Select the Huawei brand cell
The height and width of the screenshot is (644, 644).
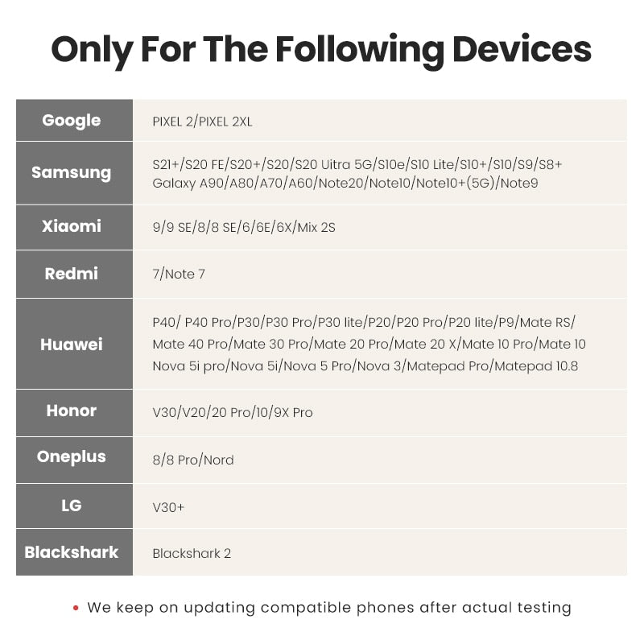click(74, 344)
